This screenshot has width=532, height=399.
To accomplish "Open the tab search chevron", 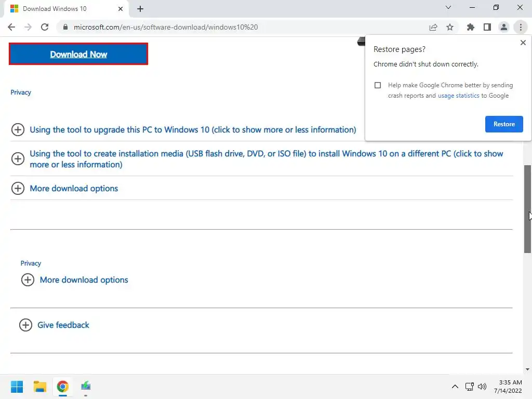I will click(448, 7).
